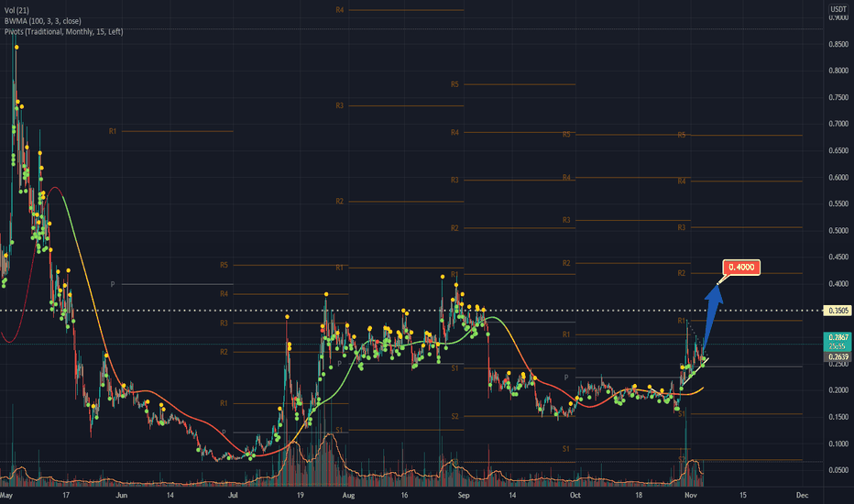Screen dimensions: 854x504
Task: Click the 0.5500 price axis label
Action: click(838, 203)
